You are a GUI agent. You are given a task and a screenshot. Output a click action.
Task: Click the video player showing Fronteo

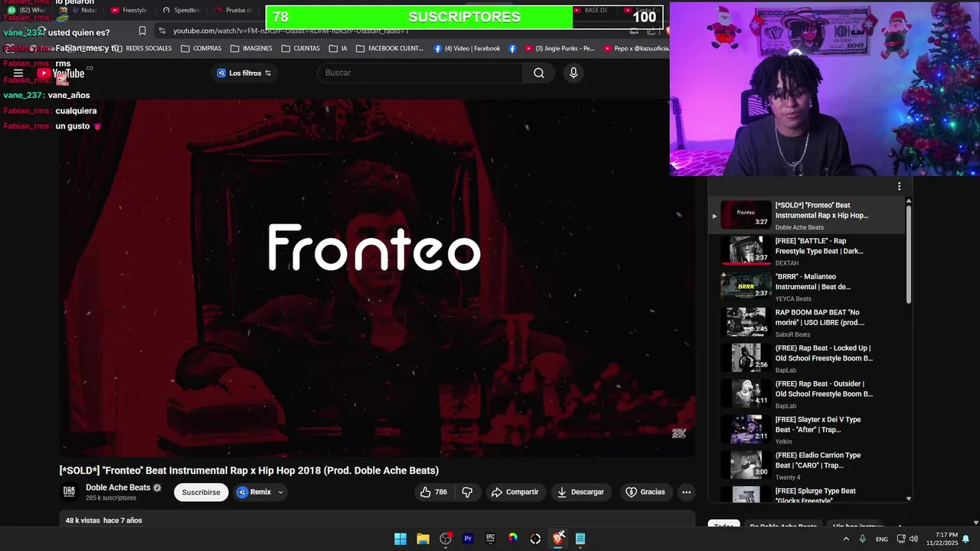point(377,278)
